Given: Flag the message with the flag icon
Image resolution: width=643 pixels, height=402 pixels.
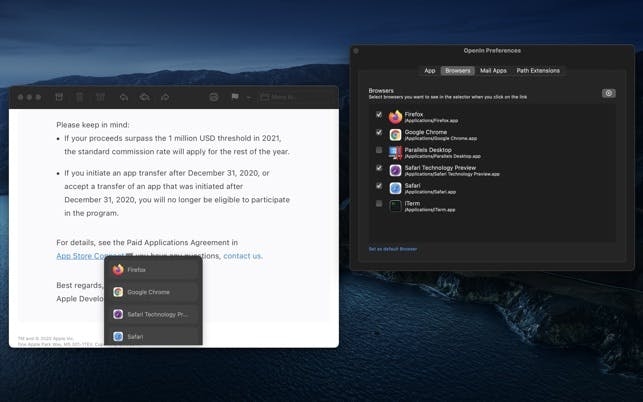Looking at the screenshot, I should [235, 97].
